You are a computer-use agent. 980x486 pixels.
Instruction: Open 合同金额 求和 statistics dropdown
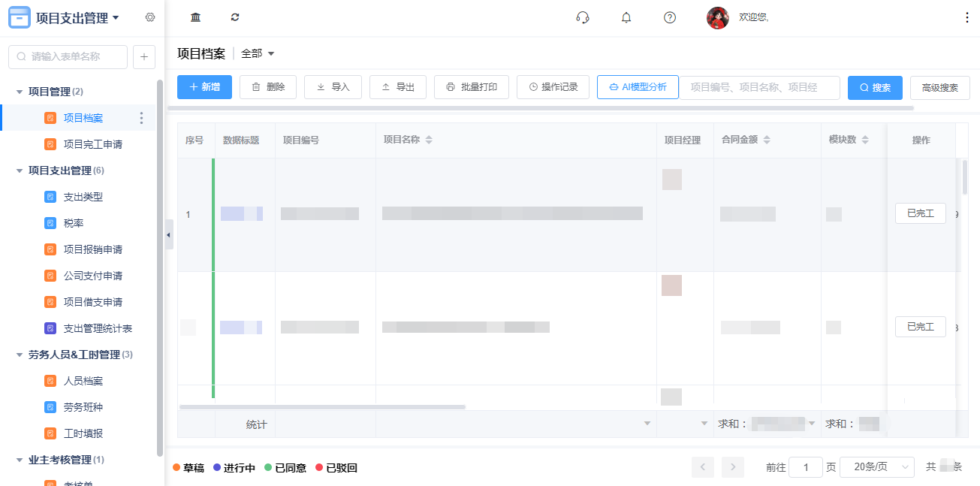tap(812, 424)
